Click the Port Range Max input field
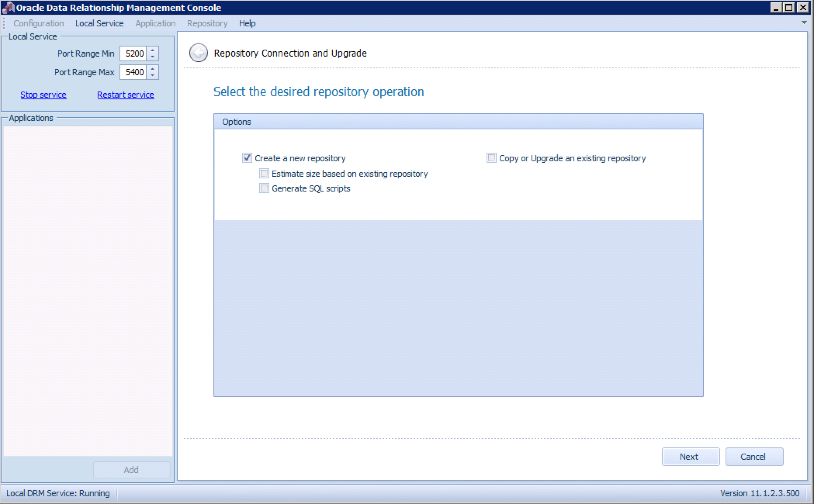Screen dimensions: 814x504 pyautogui.click(x=133, y=72)
